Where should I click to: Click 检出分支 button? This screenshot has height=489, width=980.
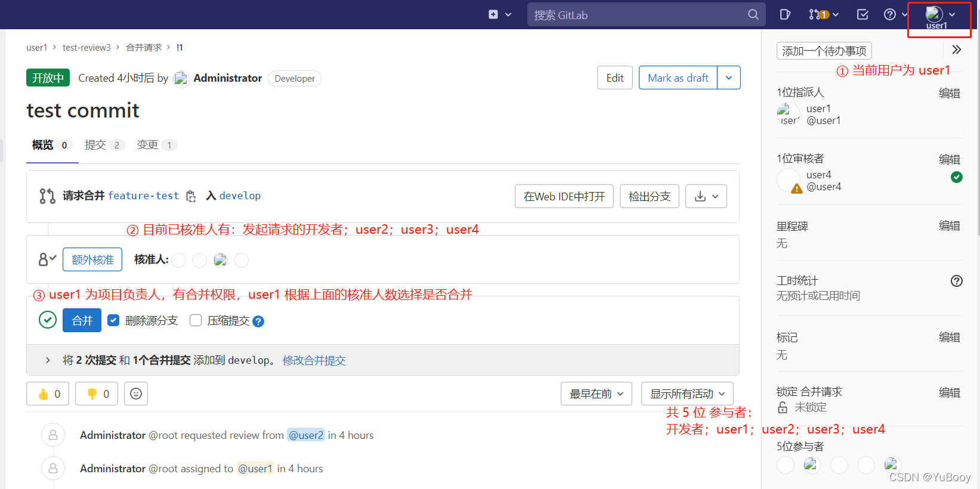pos(650,196)
